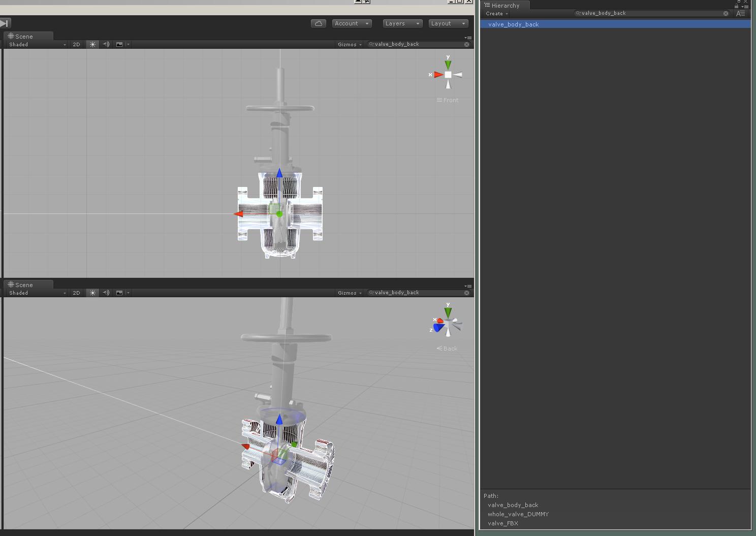Image resolution: width=756 pixels, height=536 pixels.
Task: Click the blue Z axis cone on lower gizmo
Action: [438, 328]
